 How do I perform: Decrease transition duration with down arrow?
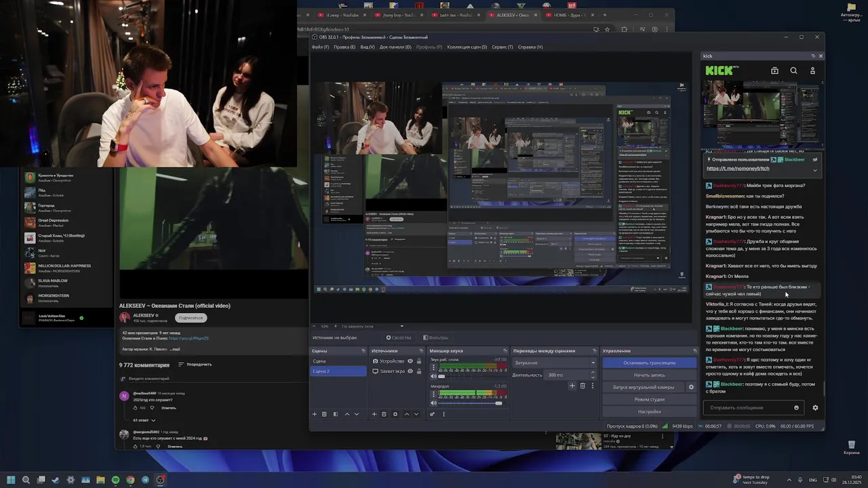(593, 378)
